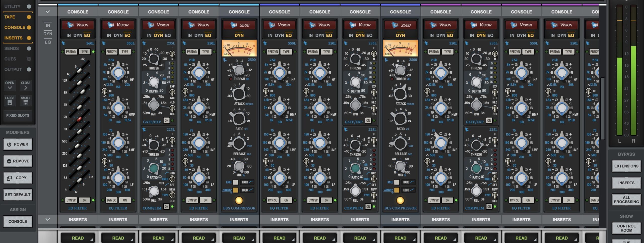
Task: Flip the EXP/GTE switch on the first 235L gate
Action: 172,92
